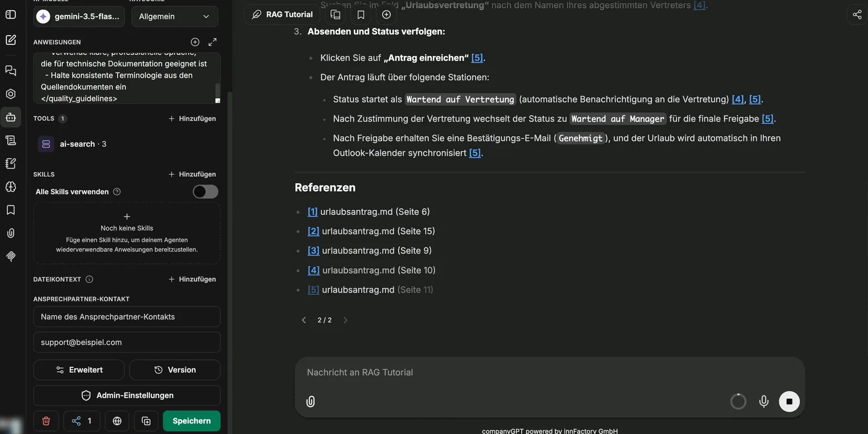Expand the instructions editor to fullscreen

click(x=213, y=42)
